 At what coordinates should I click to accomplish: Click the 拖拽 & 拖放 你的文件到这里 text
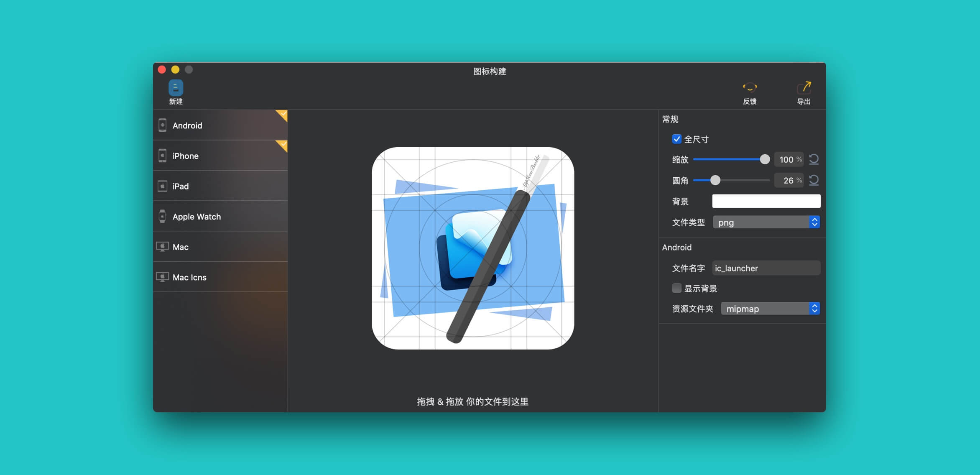(473, 401)
